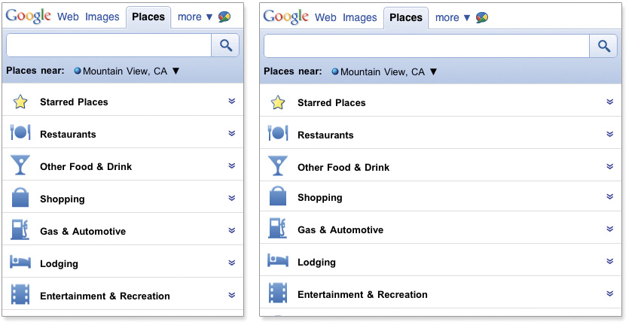Click the search magnifier icon in left panel
The width and height of the screenshot is (644, 331).
pyautogui.click(x=225, y=45)
